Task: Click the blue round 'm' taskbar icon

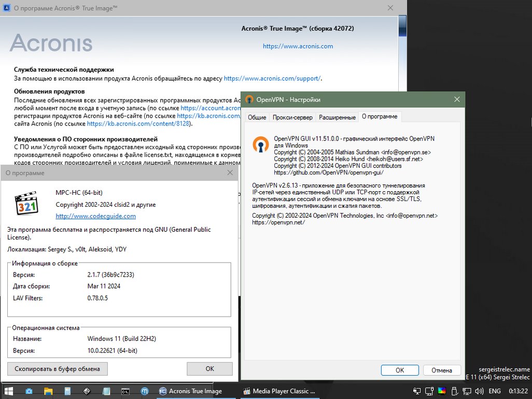Action: point(145,391)
